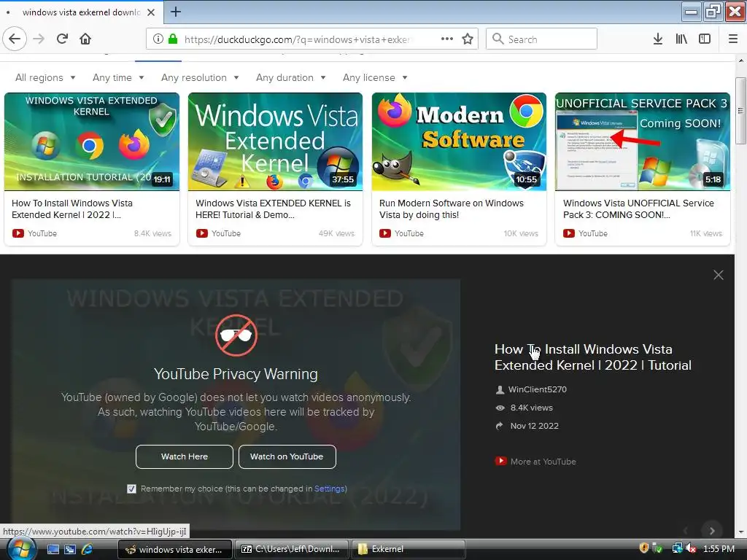Viewport: 747px width, 560px height.
Task: Click the Nov 12 2022 upload date
Action: click(534, 426)
